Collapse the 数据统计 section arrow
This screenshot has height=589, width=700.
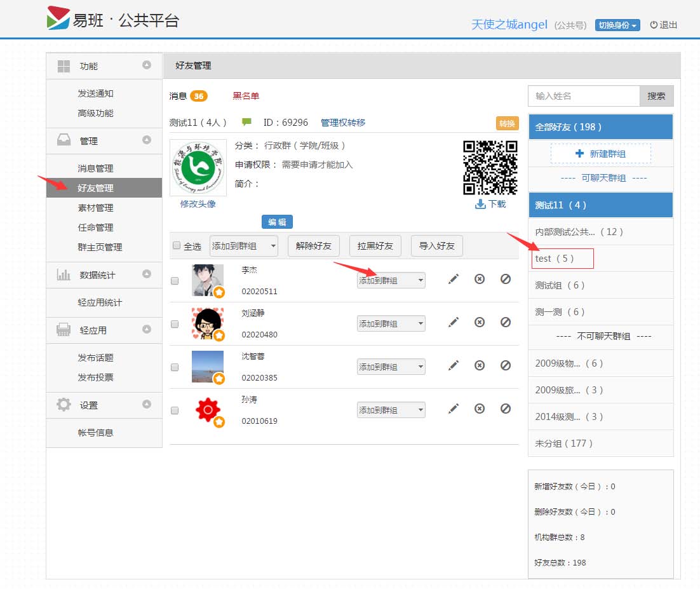[x=147, y=274]
